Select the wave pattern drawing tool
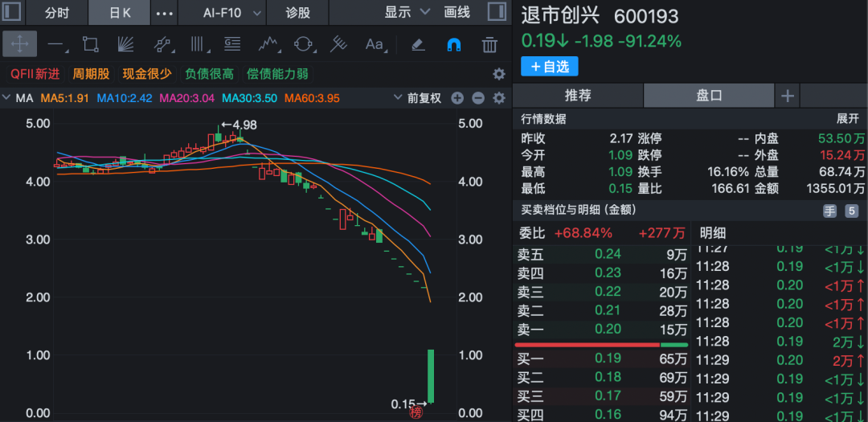Viewport: 868px width, 422px height. click(x=268, y=44)
